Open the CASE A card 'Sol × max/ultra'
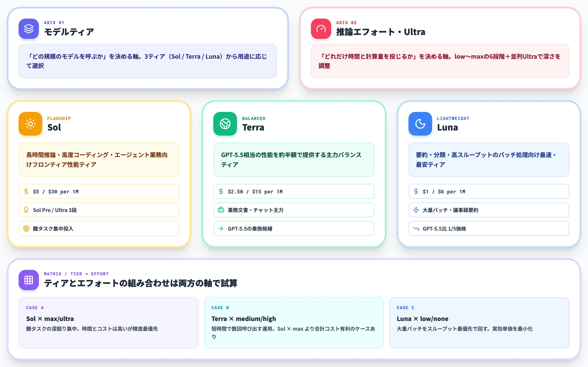 [109, 323]
